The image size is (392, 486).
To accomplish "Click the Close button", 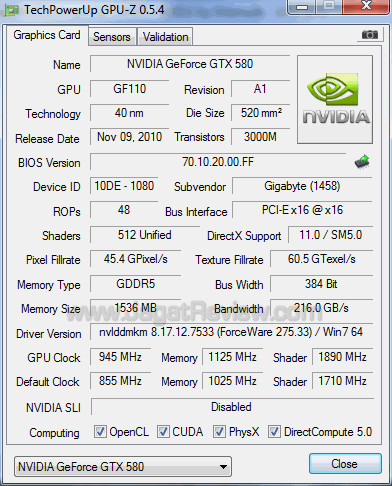I will pyautogui.click(x=345, y=464).
